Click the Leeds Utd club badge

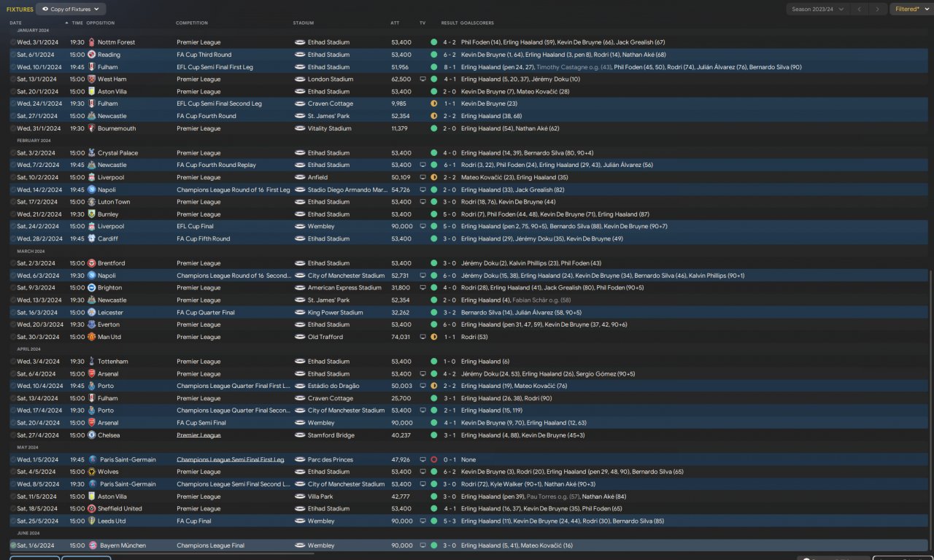coord(91,521)
